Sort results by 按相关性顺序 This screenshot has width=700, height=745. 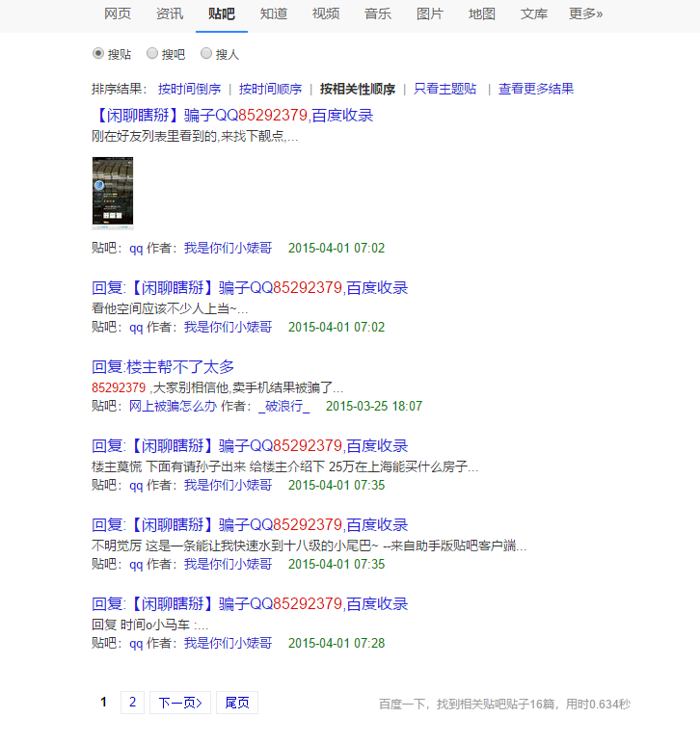click(358, 89)
